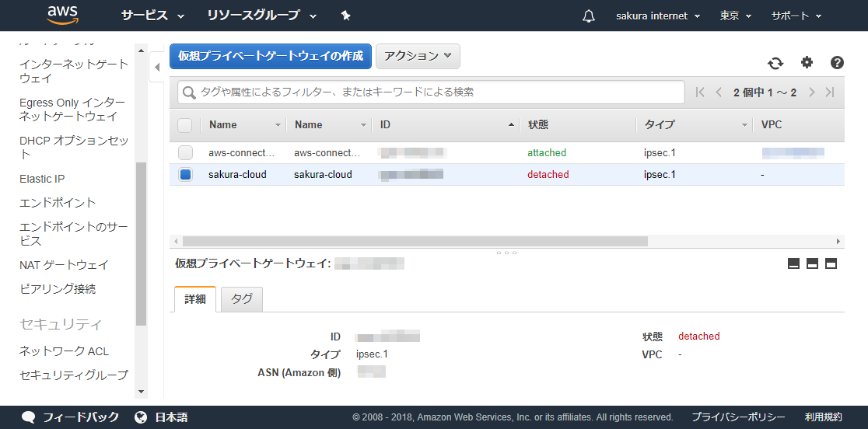Uncheck the sakura-cloud row checkbox
Viewport: 868px width, 429px height.
185,175
